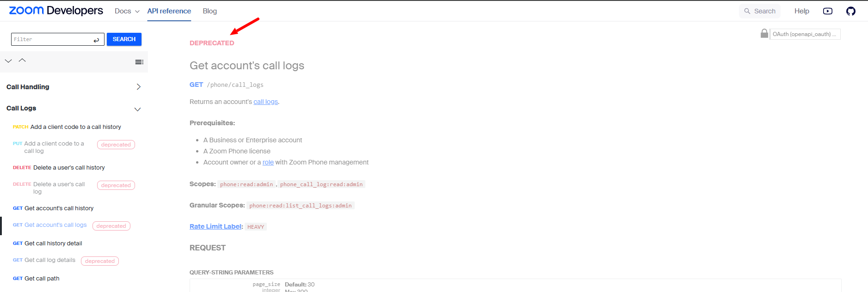Open the header Search box

760,11
